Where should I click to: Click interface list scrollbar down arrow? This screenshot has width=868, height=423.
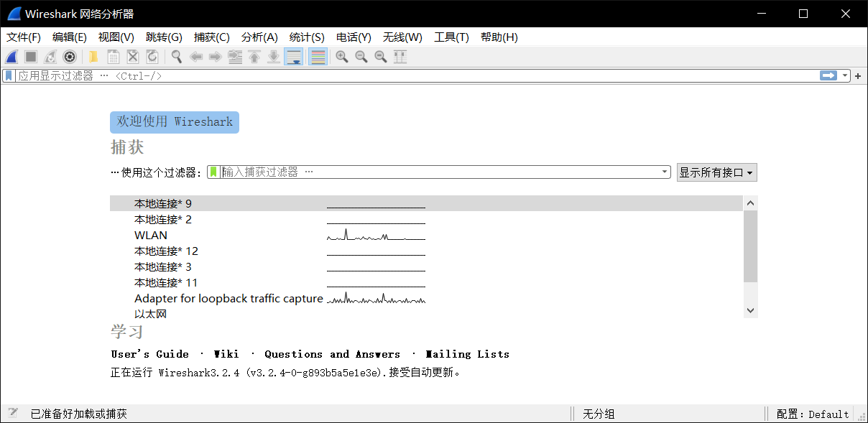click(750, 310)
